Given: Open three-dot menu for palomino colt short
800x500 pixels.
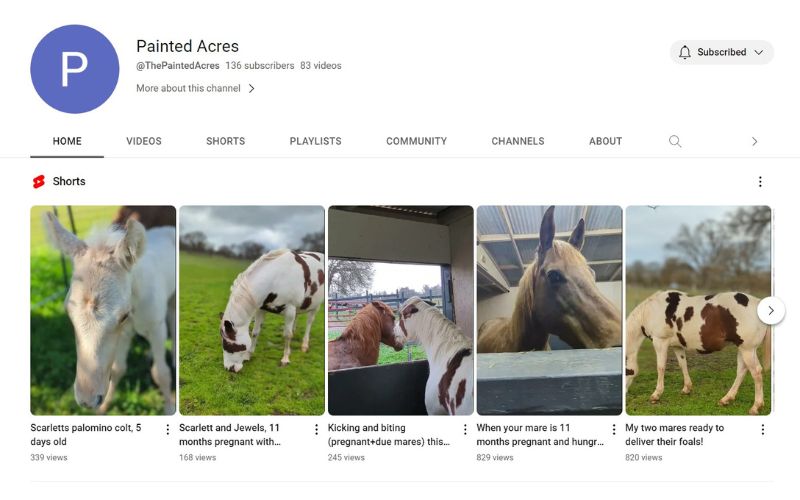Looking at the screenshot, I should (x=167, y=430).
